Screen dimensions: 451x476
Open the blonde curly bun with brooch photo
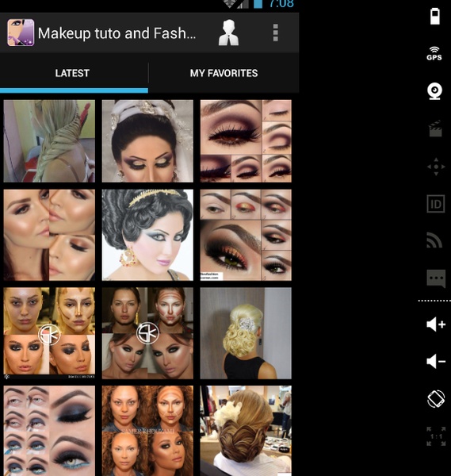(x=246, y=333)
